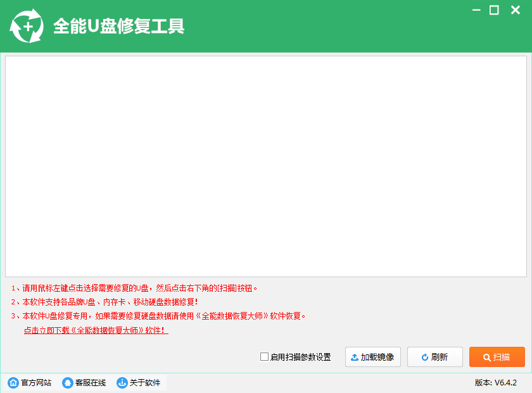The height and width of the screenshot is (393, 532).
Task: Click the app logo with recycle arrows
Action: (27, 26)
